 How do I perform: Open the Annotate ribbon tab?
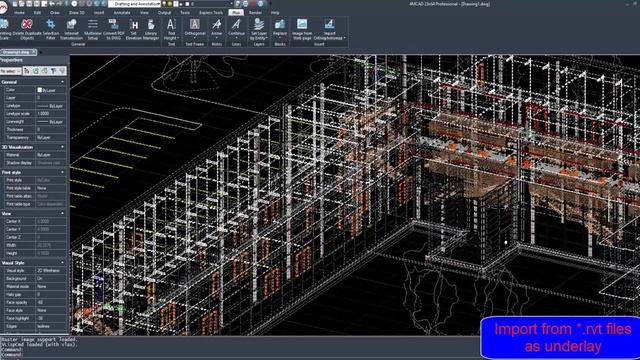(122, 13)
